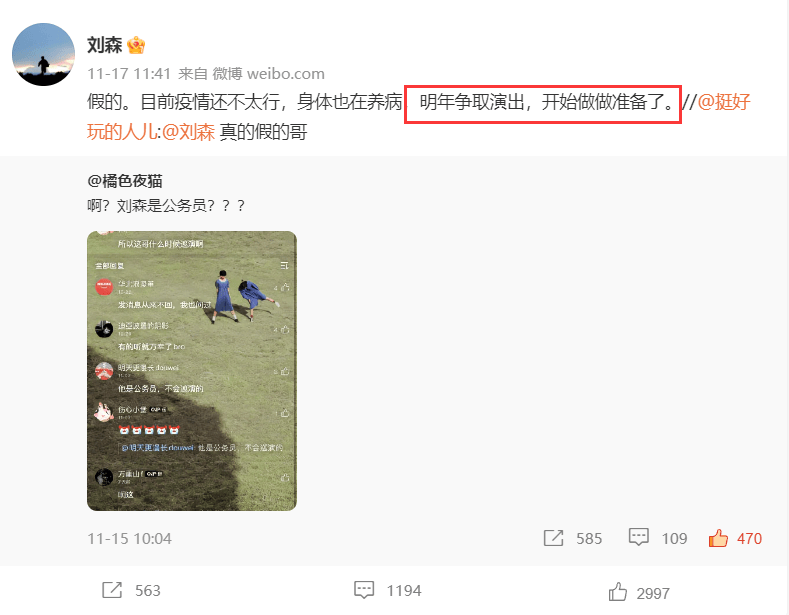Image resolution: width=789 pixels, height=615 pixels.
Task: Open comments via icon beside 1194
Action: 364,590
